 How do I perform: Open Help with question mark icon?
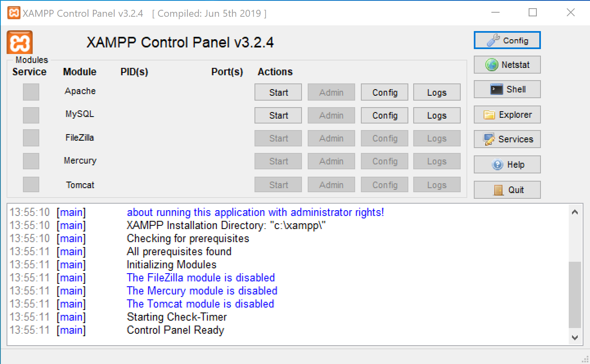point(507,164)
